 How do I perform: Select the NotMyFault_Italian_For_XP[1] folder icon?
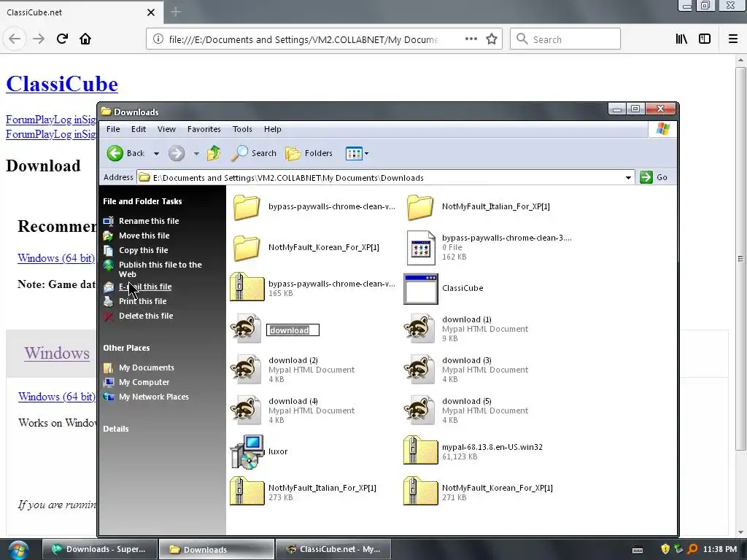point(419,207)
